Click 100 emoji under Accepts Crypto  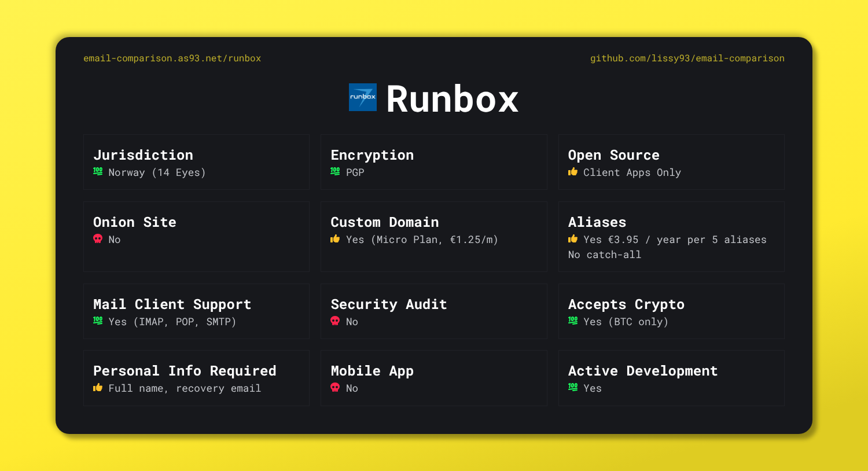coord(573,321)
